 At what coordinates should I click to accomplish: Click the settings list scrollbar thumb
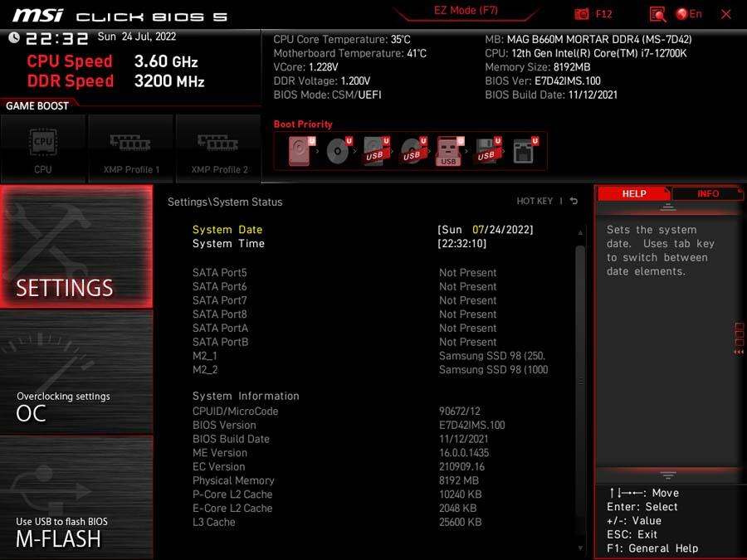click(x=580, y=381)
